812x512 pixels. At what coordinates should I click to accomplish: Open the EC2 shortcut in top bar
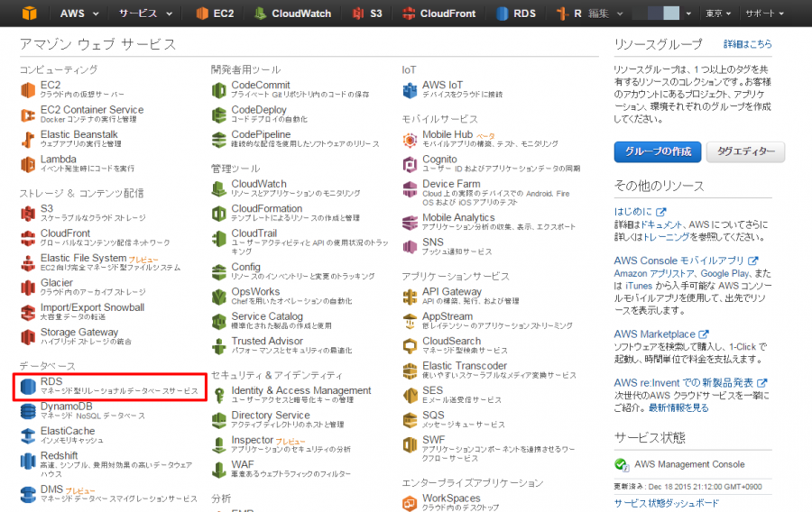pyautogui.click(x=215, y=14)
